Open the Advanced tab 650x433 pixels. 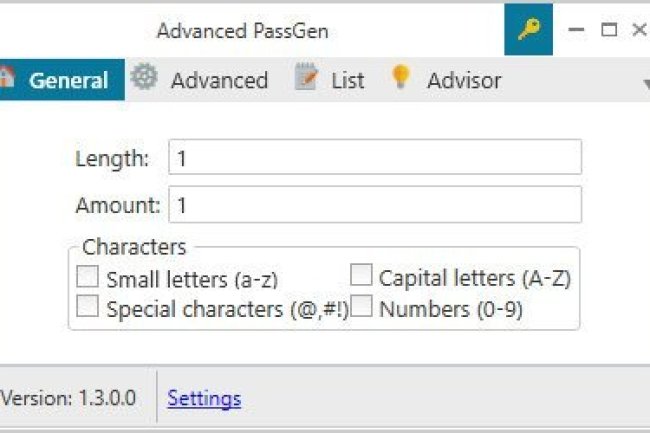pos(218,81)
